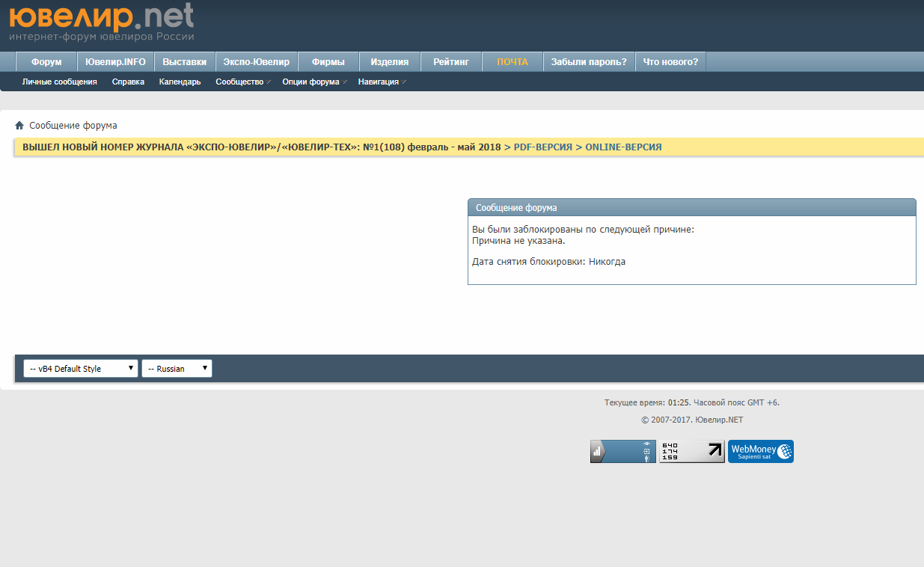Open the ONLINE-ВЕРСИЯ link

(623, 147)
